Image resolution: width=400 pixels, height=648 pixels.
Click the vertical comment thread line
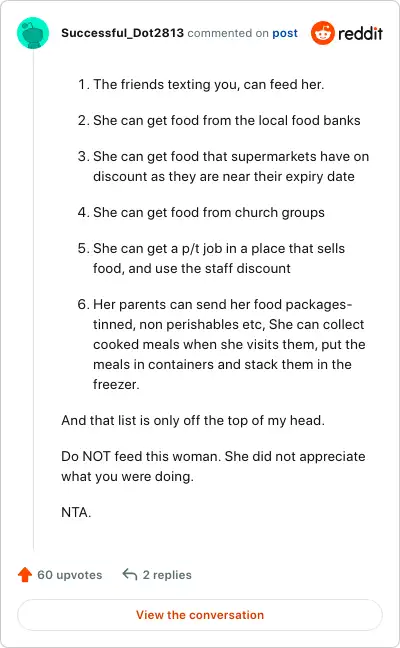point(33,300)
